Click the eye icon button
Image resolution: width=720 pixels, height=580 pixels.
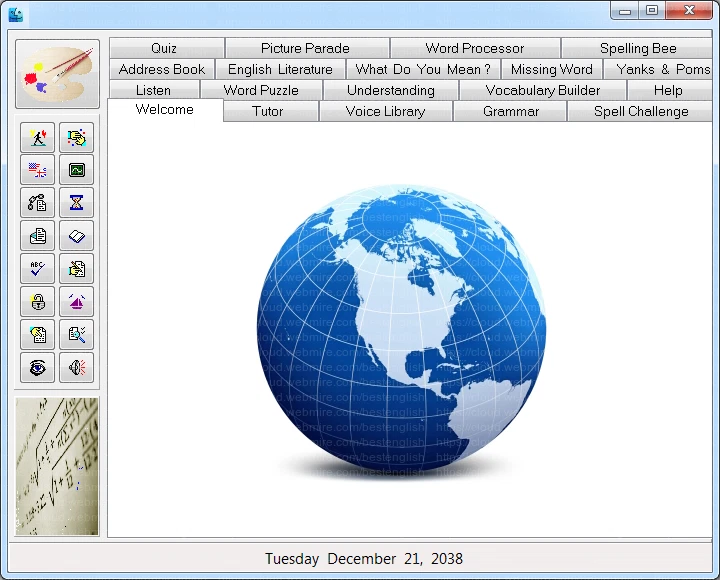(37, 367)
